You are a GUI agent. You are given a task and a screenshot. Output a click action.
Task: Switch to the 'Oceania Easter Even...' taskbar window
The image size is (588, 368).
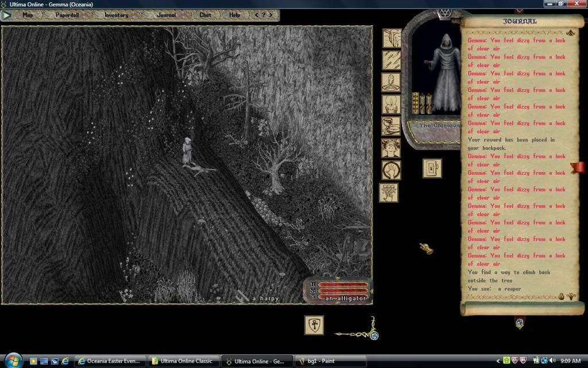click(110, 361)
